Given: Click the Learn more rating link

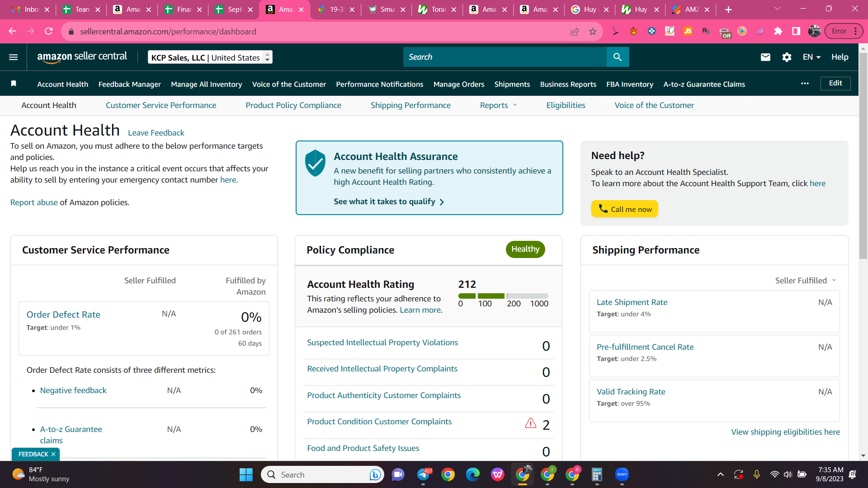Looking at the screenshot, I should click(420, 310).
